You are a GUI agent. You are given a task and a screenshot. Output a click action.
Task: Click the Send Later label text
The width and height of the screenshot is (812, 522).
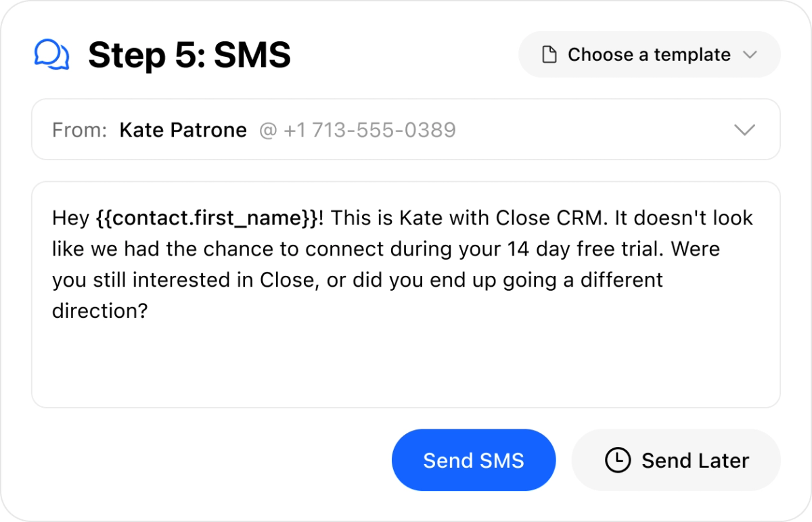(695, 460)
